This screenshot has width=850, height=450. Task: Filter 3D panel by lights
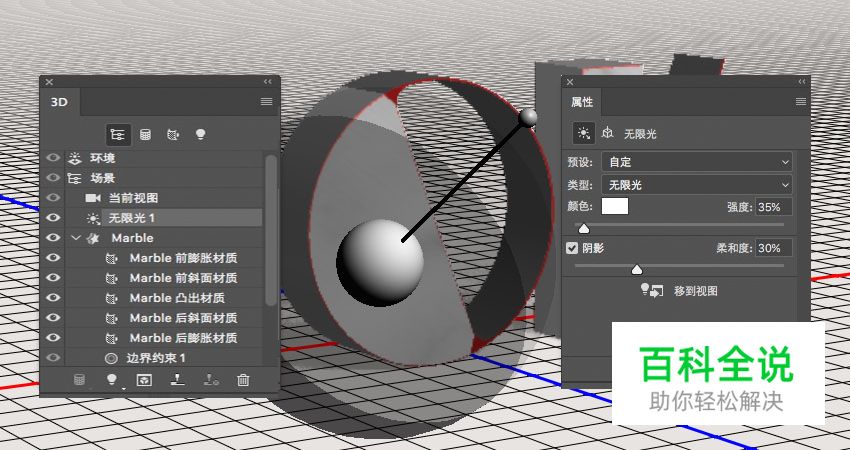click(x=200, y=133)
